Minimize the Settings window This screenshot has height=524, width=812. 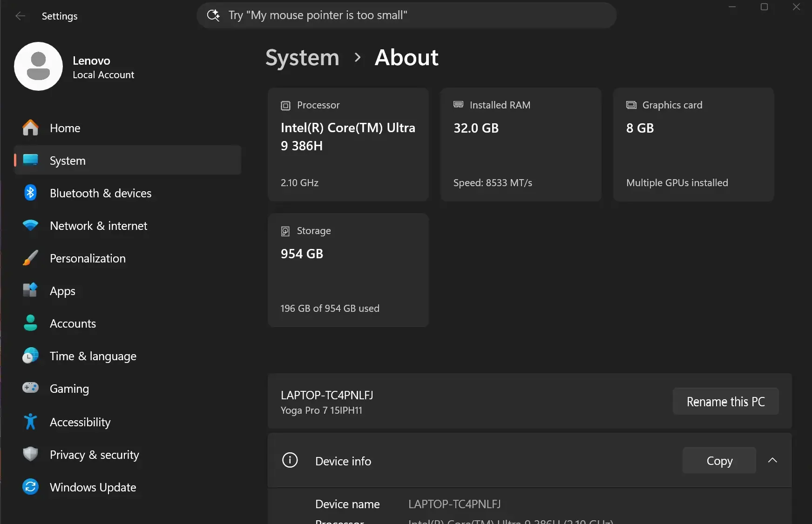coord(732,7)
